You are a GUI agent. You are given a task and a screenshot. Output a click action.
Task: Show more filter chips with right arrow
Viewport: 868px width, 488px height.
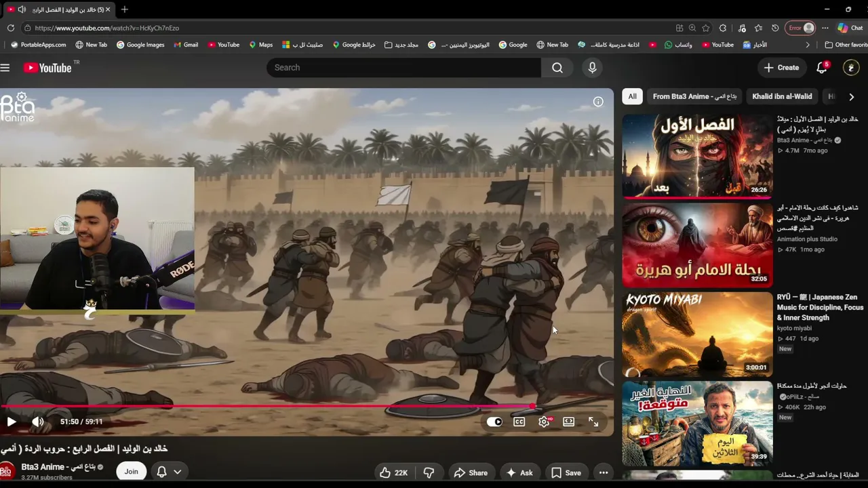tap(852, 97)
